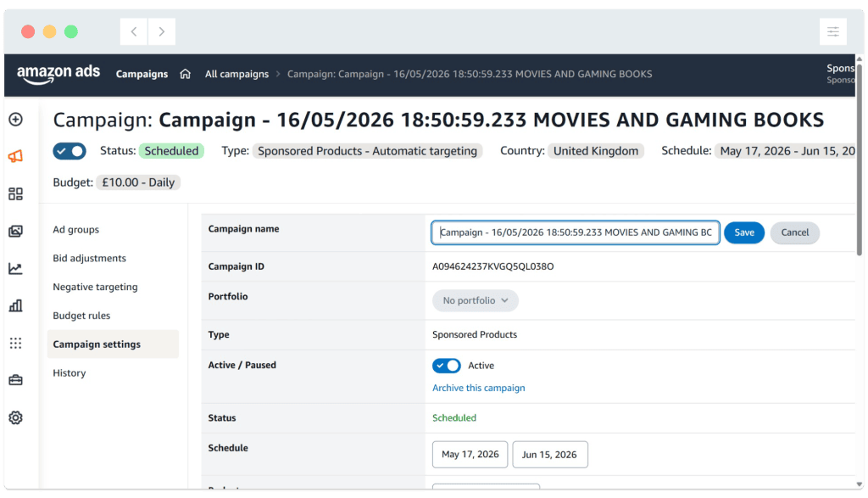Go to All campaigns breadcrumb
Screen dimensions: 868x498
(236, 74)
